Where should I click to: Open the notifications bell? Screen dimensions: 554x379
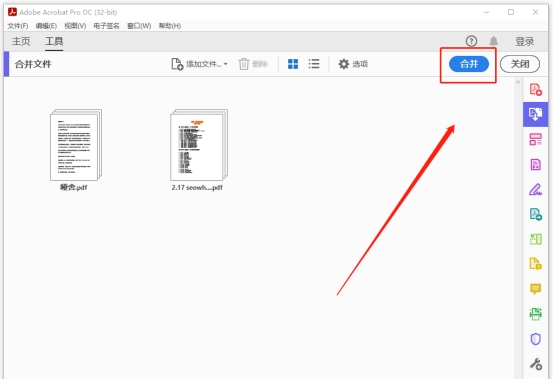tap(494, 41)
